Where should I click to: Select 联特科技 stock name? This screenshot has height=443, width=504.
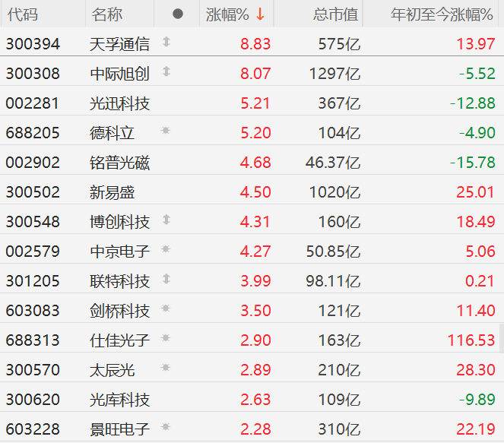pyautogui.click(x=119, y=281)
